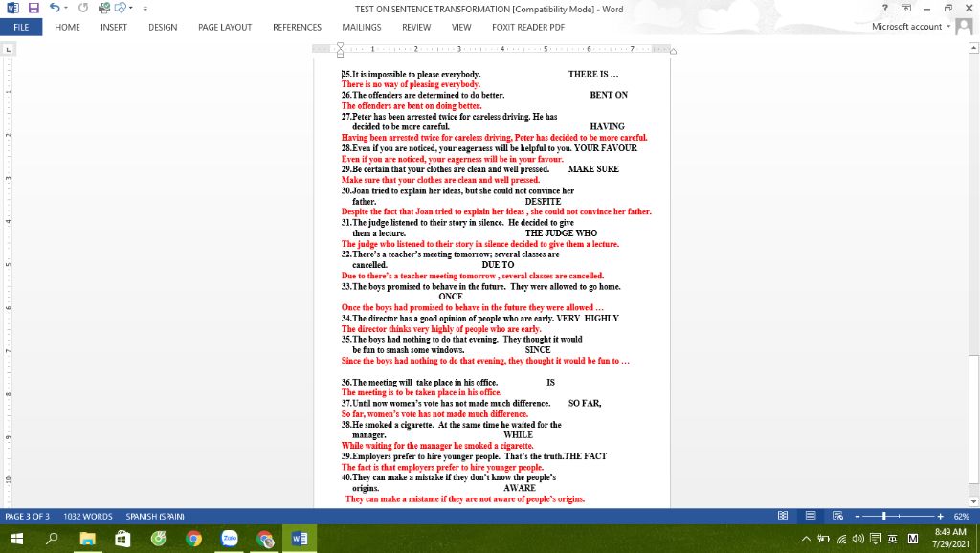Click Microsoft account label

point(906,26)
